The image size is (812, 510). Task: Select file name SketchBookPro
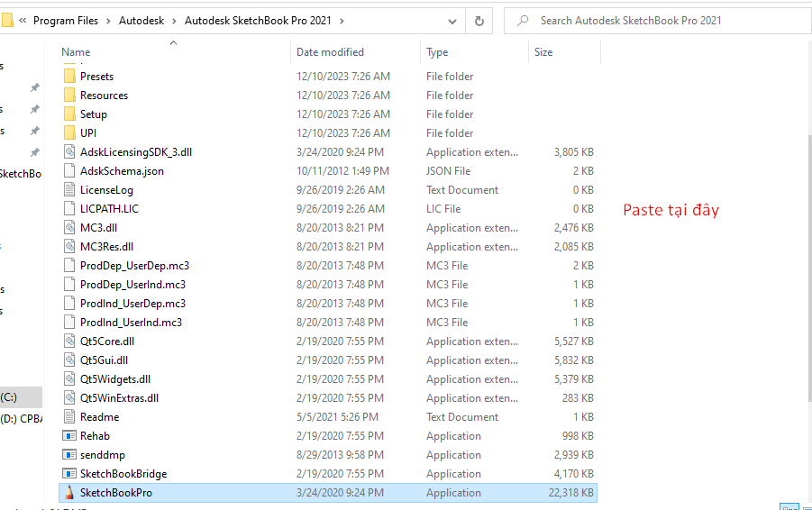pos(116,492)
